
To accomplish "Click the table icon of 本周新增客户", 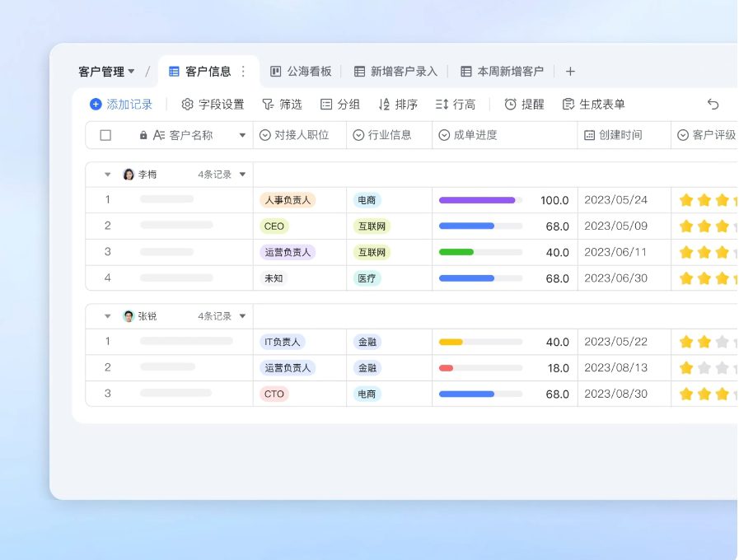I will tap(466, 72).
